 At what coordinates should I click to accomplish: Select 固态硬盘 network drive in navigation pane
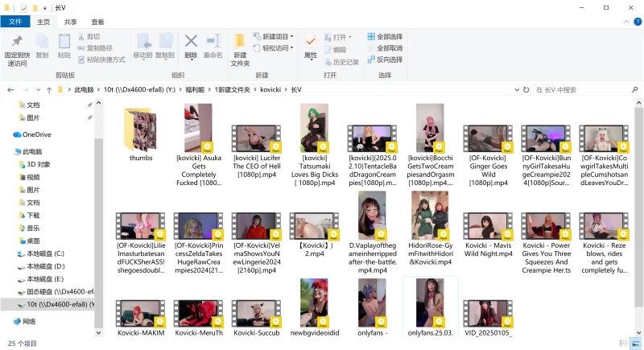[56, 292]
